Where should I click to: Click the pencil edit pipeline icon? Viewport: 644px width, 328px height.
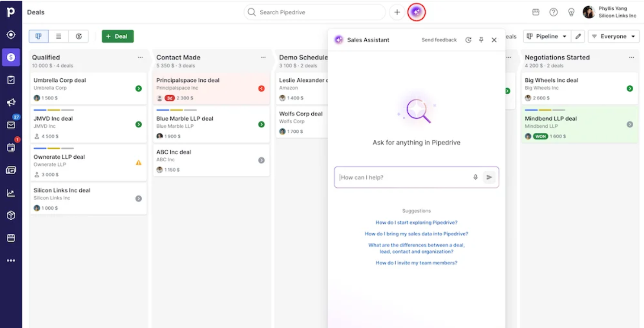click(x=578, y=36)
